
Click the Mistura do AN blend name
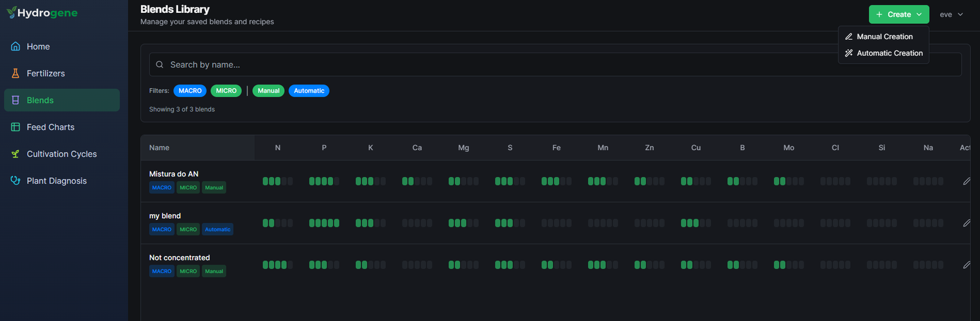click(174, 174)
